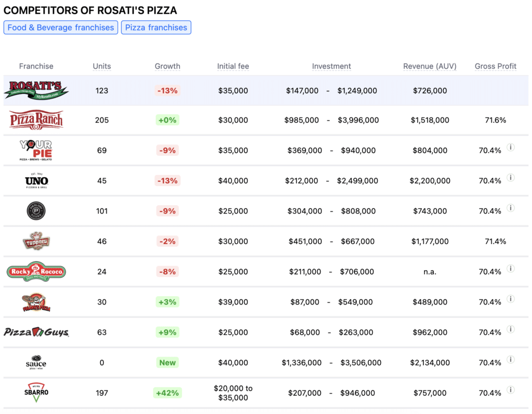The image size is (532, 414).
Task: Click the $1,336,000 investment value
Action: (302, 363)
